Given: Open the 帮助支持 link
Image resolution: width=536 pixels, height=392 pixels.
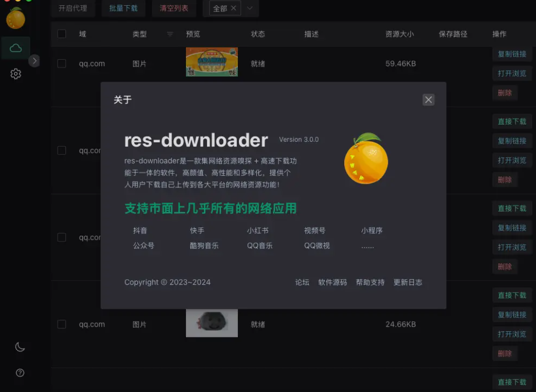Looking at the screenshot, I should 370,283.
